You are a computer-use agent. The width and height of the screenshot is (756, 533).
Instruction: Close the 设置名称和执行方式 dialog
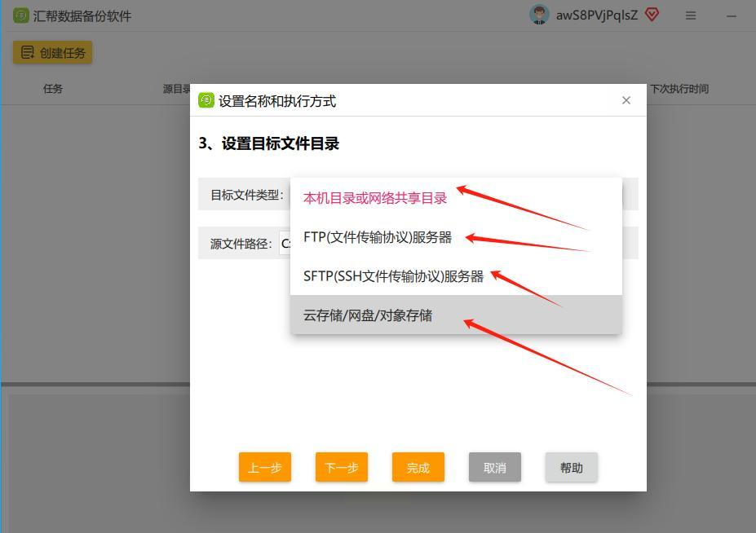(626, 100)
